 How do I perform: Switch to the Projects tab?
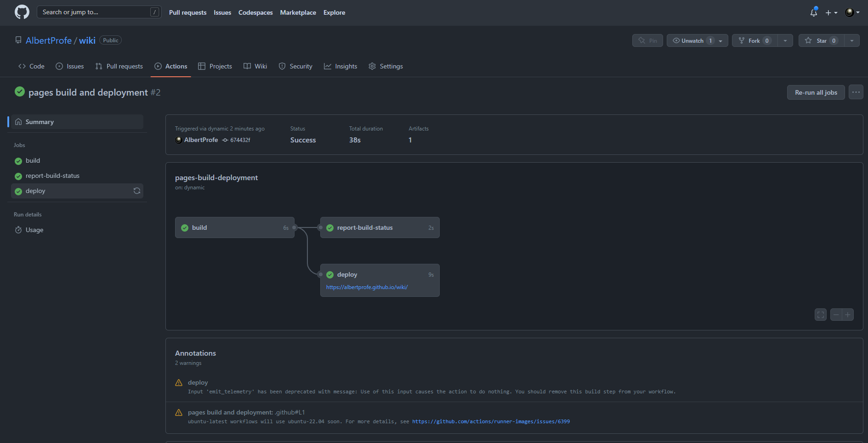[x=215, y=66]
